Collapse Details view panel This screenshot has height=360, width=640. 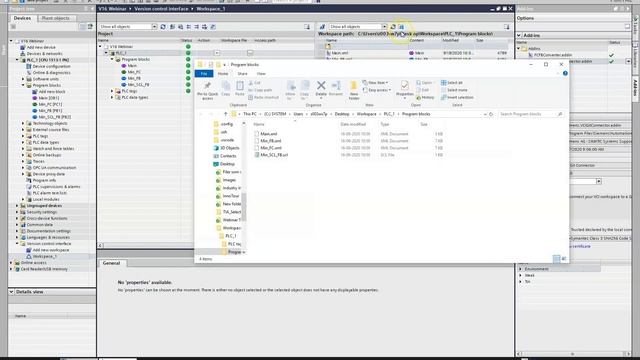point(11,292)
